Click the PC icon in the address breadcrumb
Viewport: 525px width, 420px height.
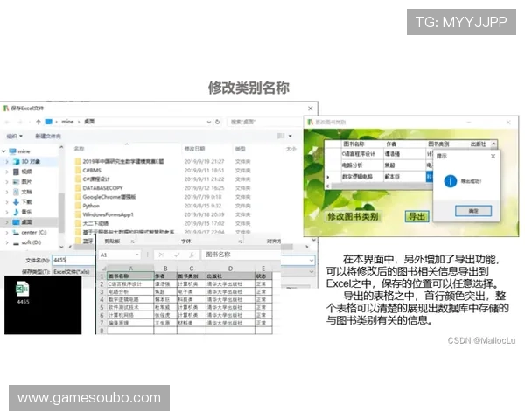(48, 122)
